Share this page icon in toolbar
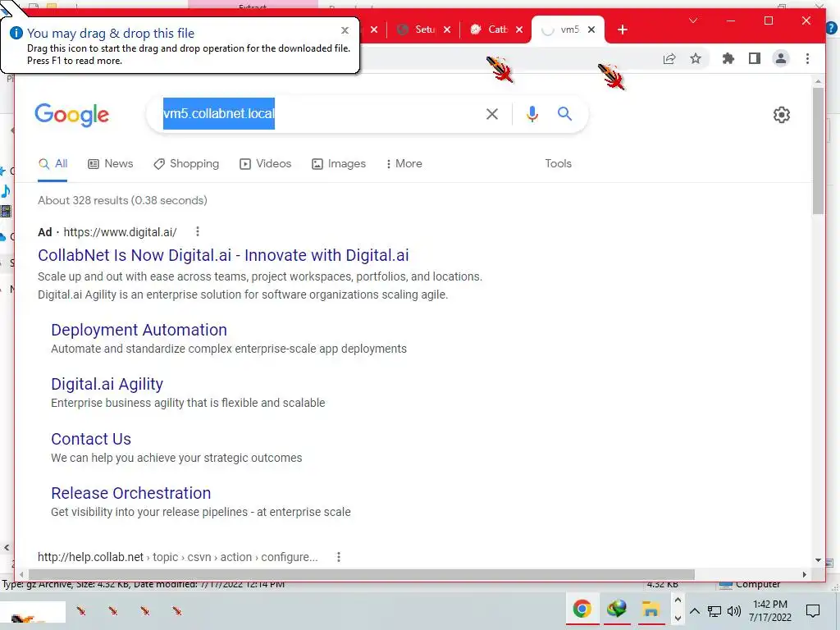This screenshot has height=630, width=840. pos(669,58)
